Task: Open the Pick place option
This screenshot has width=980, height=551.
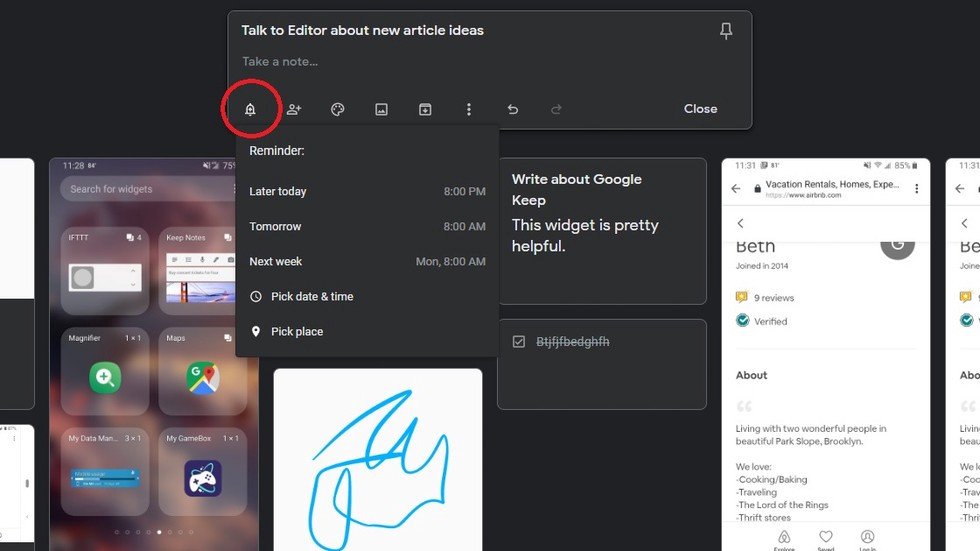Action: pyautogui.click(x=296, y=331)
